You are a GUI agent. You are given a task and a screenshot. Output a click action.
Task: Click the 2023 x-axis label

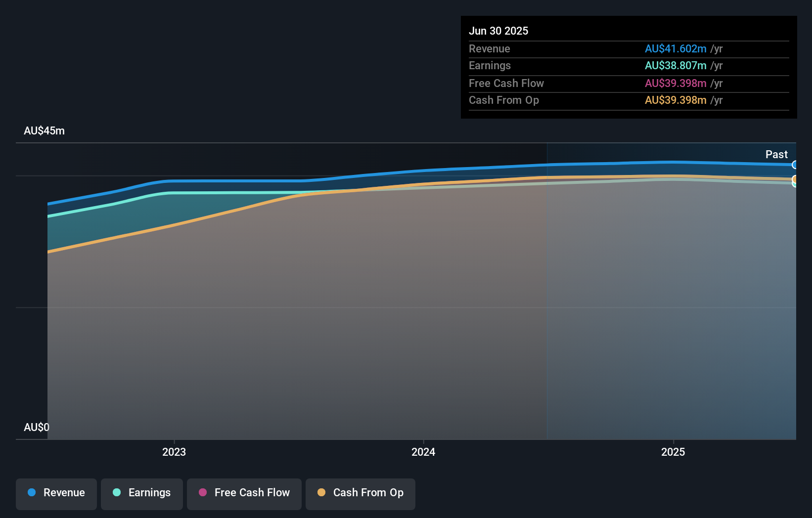174,452
